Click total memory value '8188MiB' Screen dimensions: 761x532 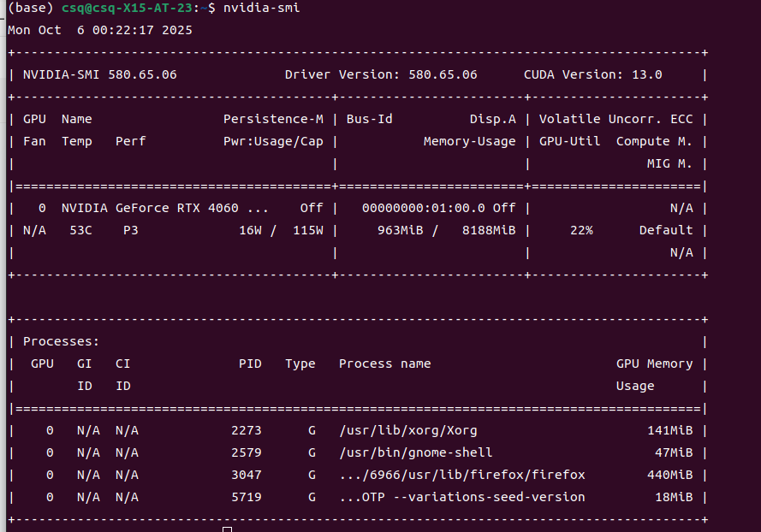point(489,230)
